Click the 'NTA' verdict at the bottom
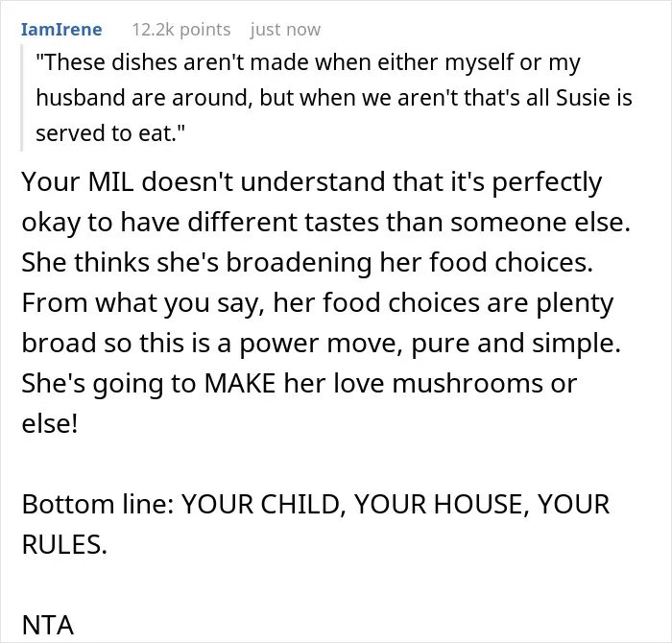Screen dimensions: 672x643 point(48,625)
